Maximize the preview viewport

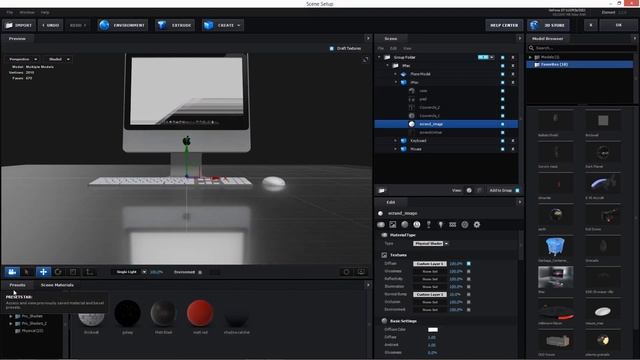point(365,60)
